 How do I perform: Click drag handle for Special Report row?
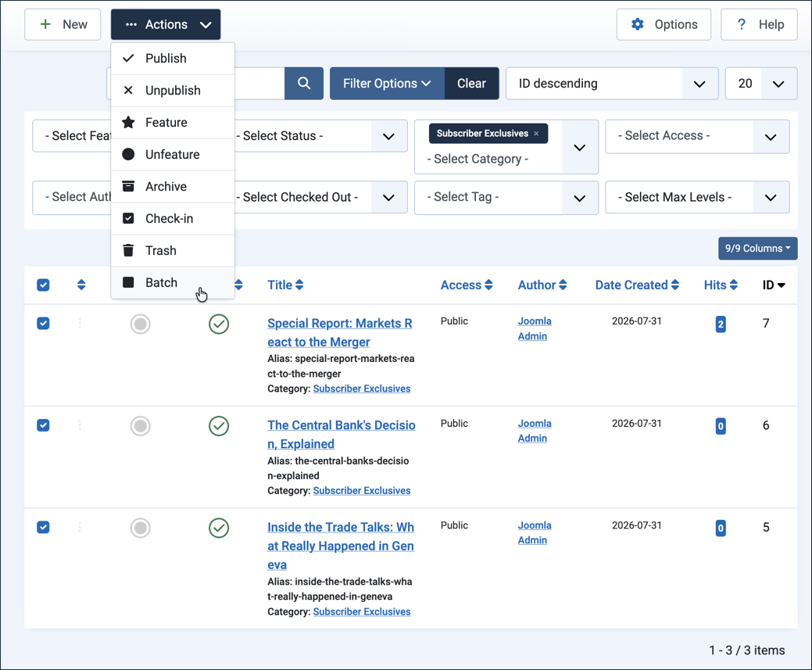(x=80, y=324)
